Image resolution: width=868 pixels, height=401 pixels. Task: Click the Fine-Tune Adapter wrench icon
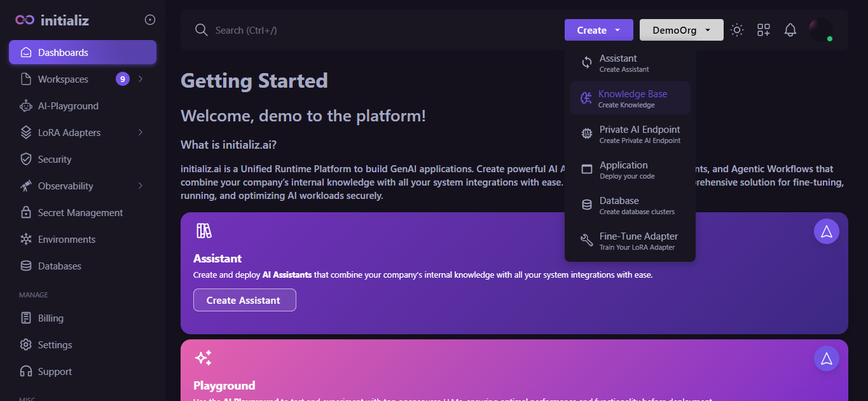point(587,240)
